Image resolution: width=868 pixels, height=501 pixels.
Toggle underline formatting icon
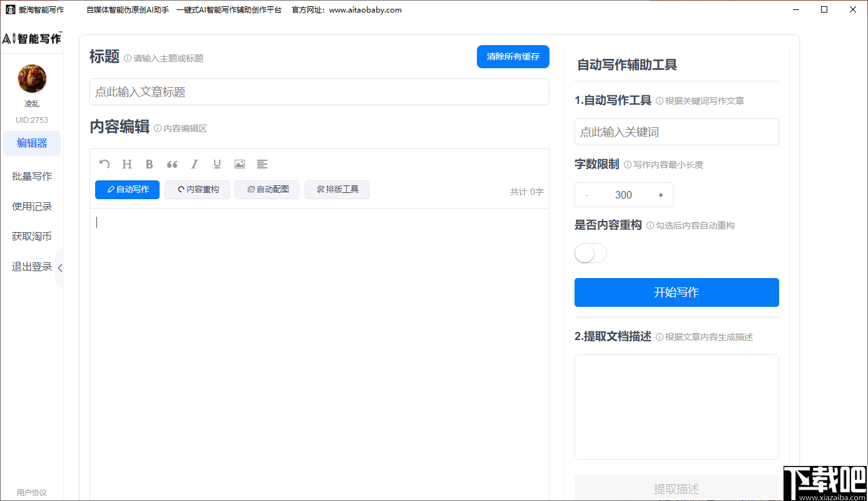point(217,164)
